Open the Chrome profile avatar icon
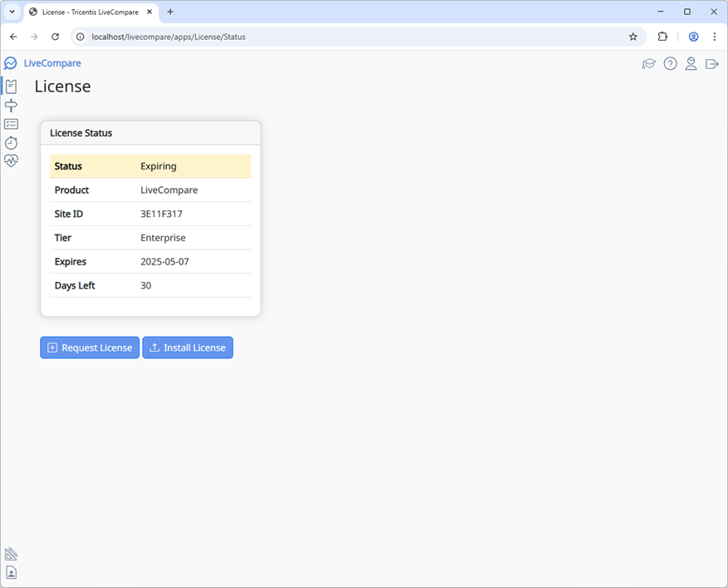Screen dimensions: 728x588 coord(693,37)
